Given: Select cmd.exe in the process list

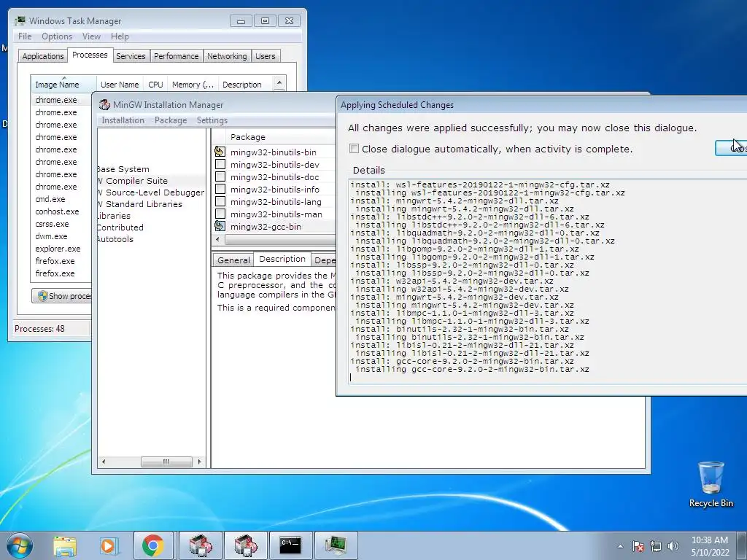Looking at the screenshot, I should click(x=50, y=199).
